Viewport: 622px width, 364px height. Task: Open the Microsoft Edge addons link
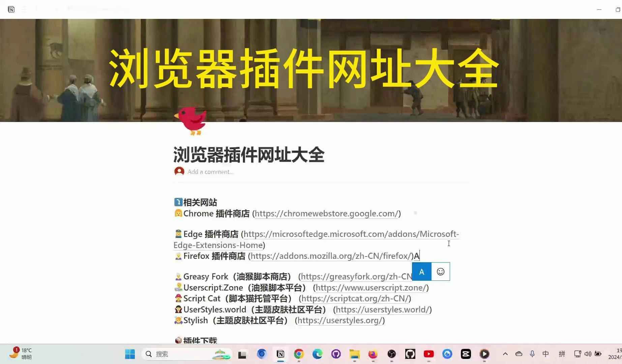point(316,240)
